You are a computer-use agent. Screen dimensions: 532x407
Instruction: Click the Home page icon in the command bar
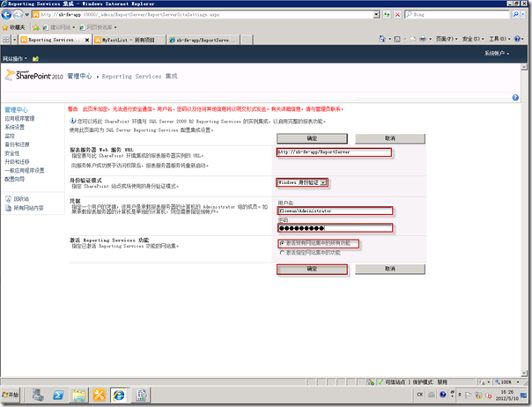382,39
